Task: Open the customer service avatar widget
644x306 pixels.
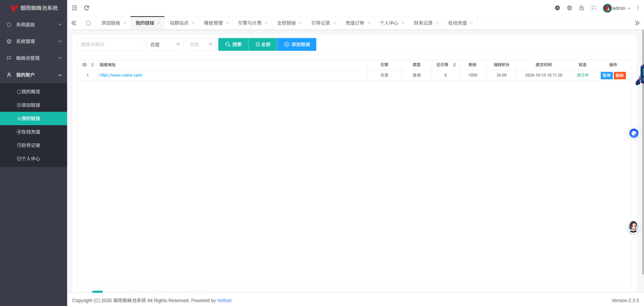Action: (x=633, y=227)
